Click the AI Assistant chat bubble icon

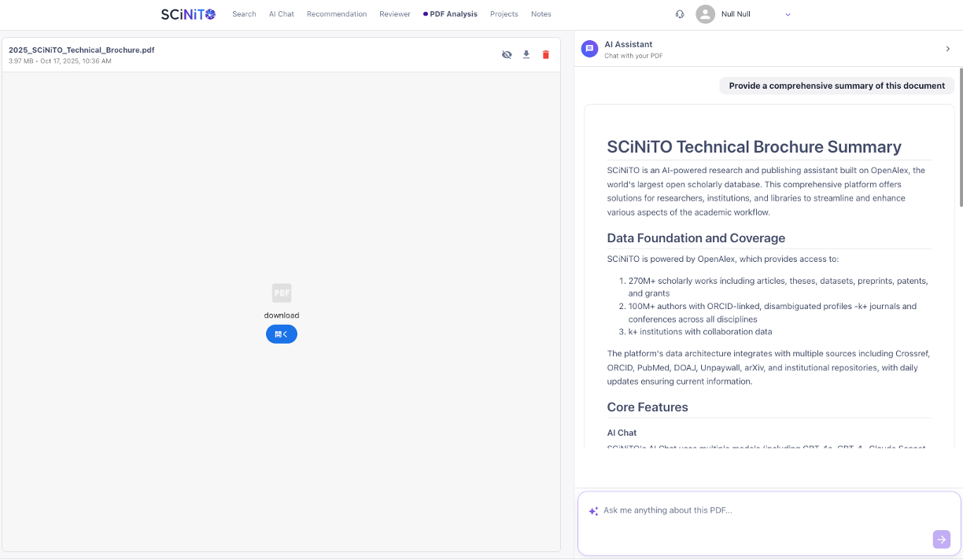(x=589, y=49)
